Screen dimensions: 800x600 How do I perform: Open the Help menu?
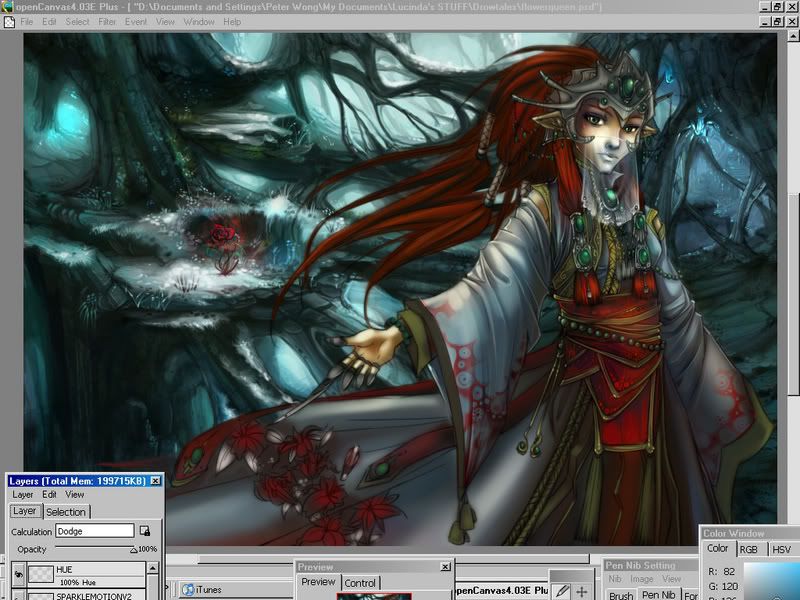point(232,22)
